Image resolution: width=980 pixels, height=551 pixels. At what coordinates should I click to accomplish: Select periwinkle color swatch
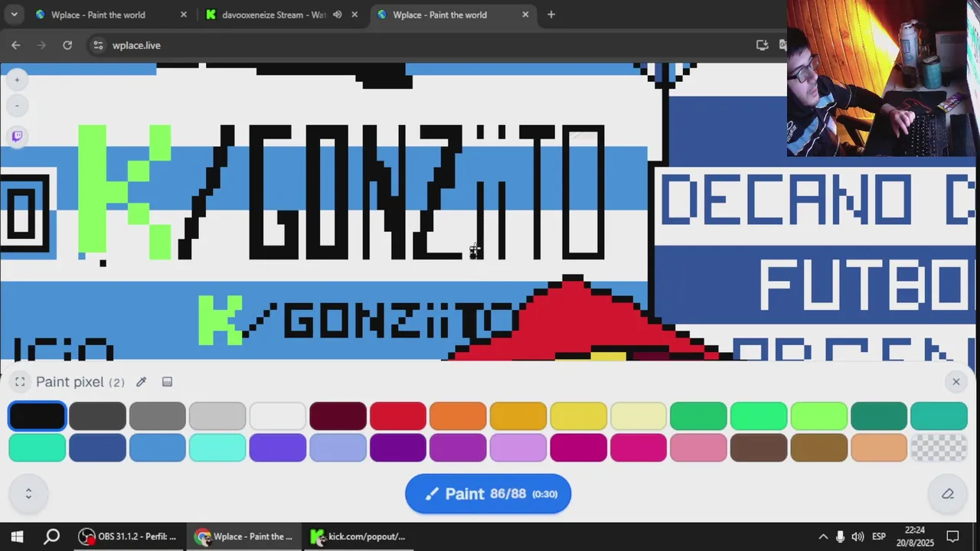(x=338, y=448)
